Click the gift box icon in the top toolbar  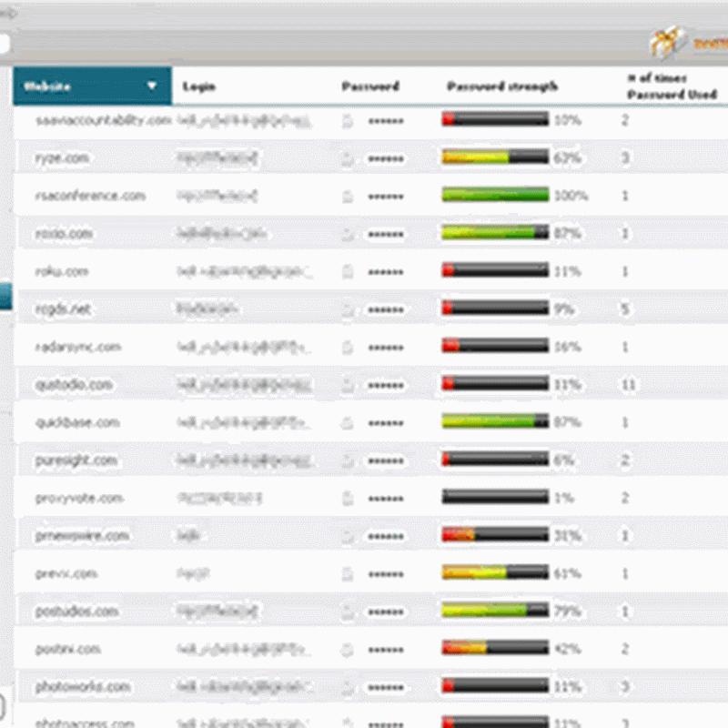667,43
